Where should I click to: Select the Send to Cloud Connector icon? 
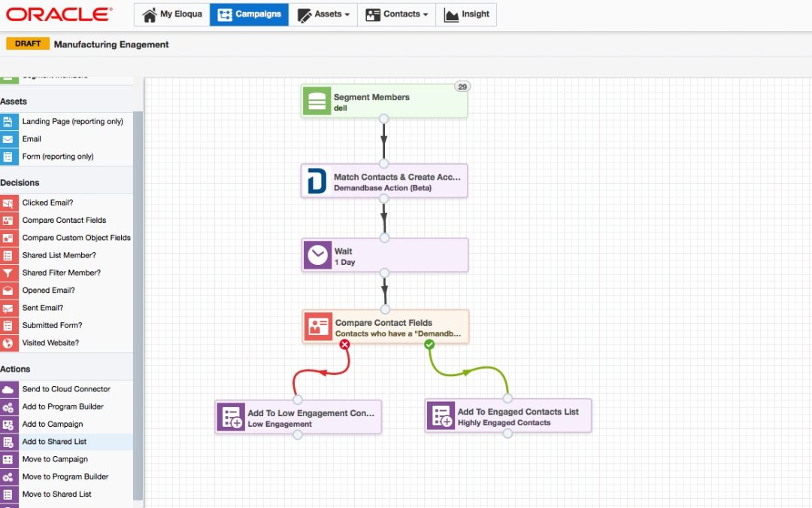click(x=8, y=389)
